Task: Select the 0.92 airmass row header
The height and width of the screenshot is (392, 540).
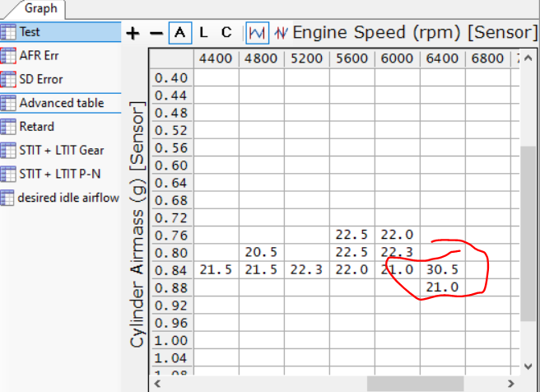Action: pyautogui.click(x=171, y=306)
